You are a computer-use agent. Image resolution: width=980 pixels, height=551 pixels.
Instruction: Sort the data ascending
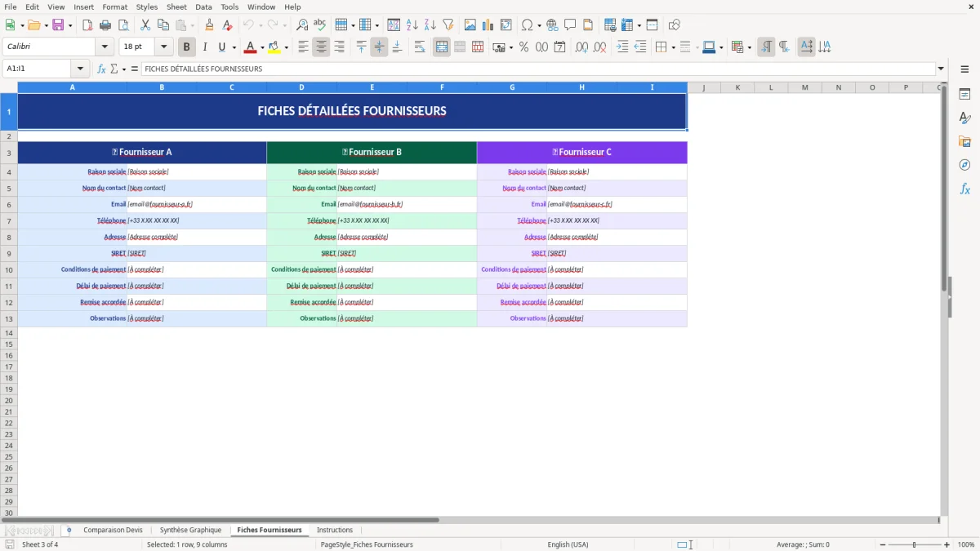click(x=411, y=24)
